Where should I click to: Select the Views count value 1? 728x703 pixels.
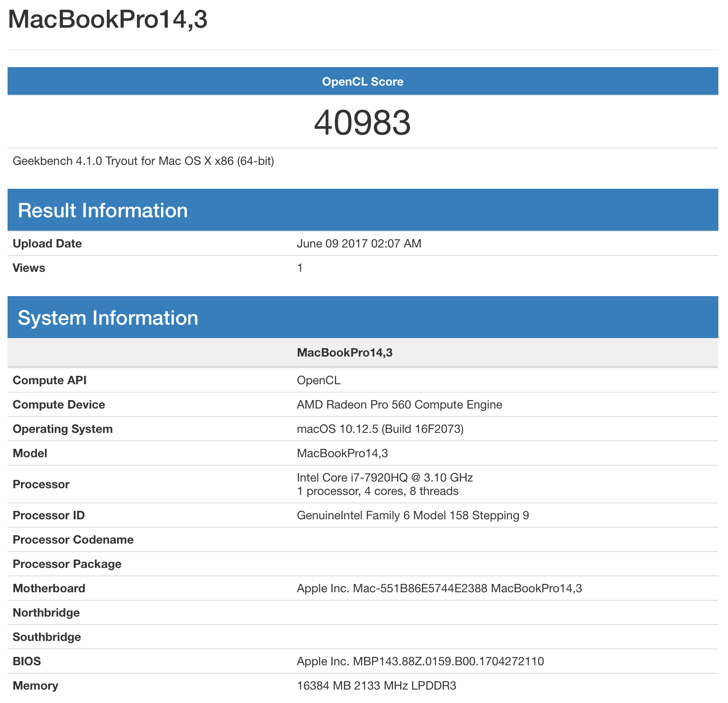coord(300,268)
